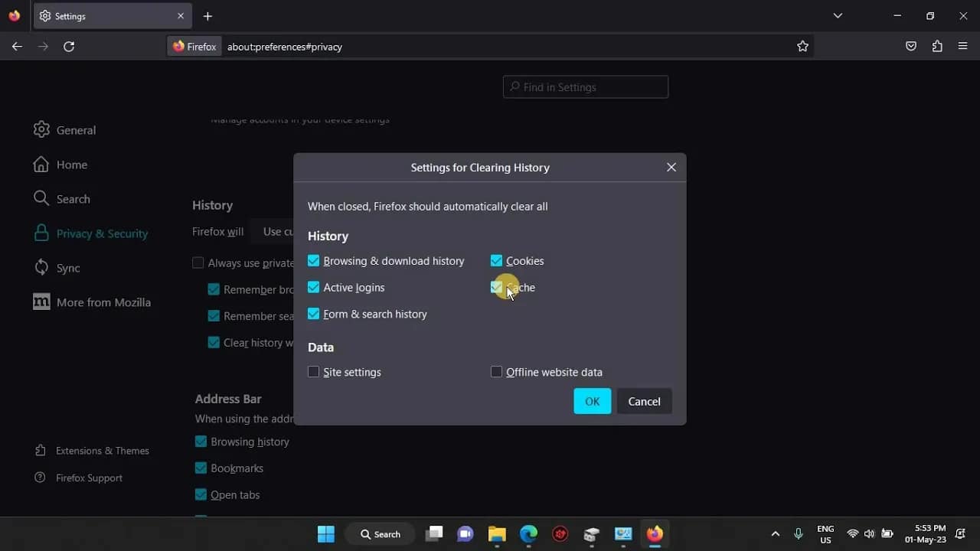Open the Firefox Support link
980x551 pixels.
[88, 478]
